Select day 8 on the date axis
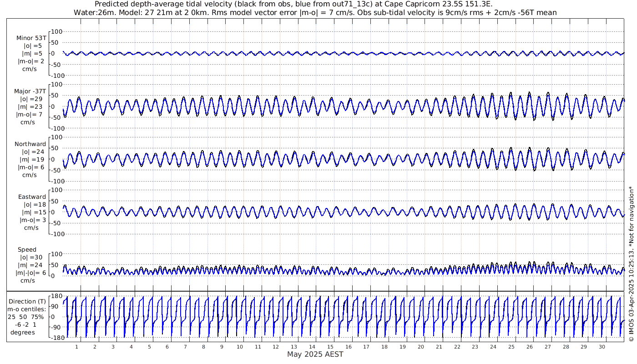Screen dimensions: 637x364 pos(203,347)
